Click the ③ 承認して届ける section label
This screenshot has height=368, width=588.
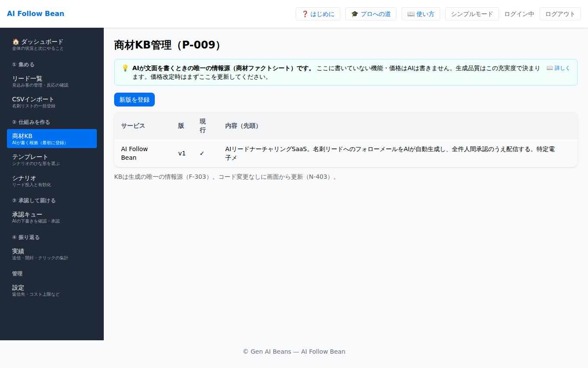pos(34,200)
